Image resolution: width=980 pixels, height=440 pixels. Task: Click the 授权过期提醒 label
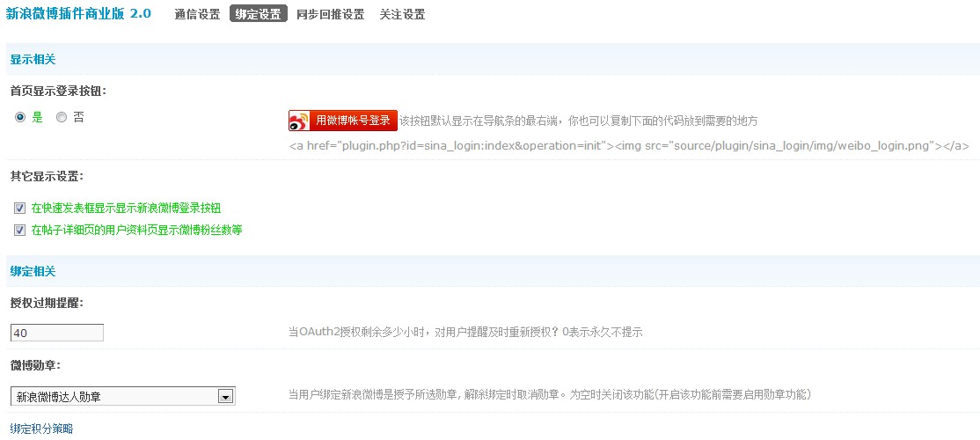pos(48,303)
